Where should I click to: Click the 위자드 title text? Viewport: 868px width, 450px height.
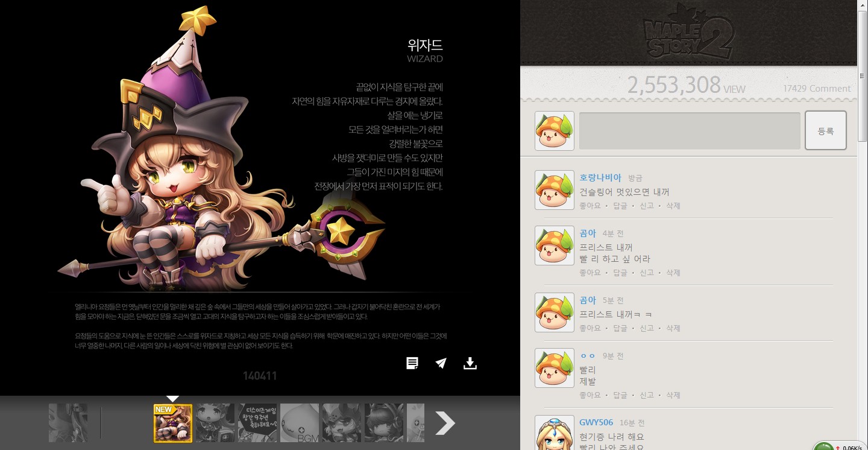425,45
